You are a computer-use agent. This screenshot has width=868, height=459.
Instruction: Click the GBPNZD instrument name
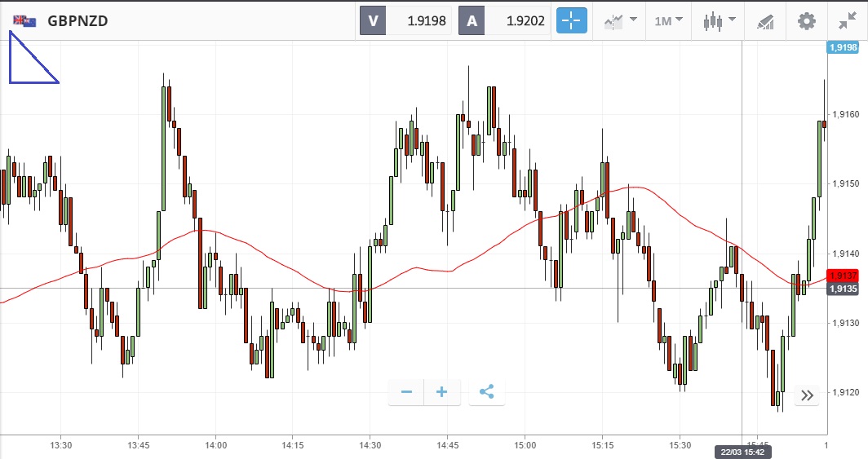(x=78, y=21)
